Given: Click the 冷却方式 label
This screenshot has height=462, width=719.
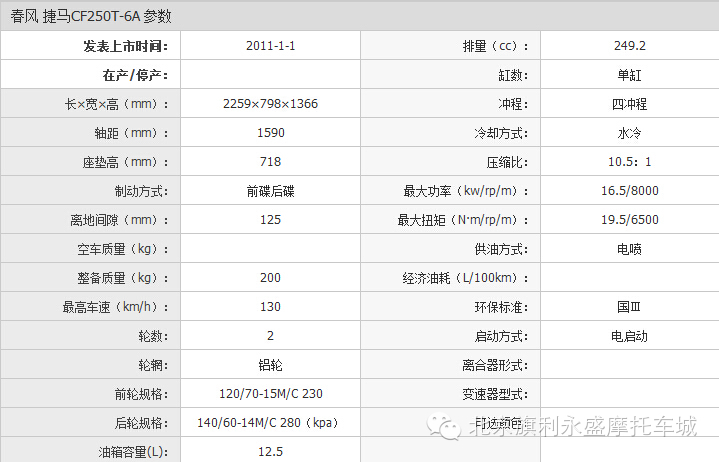Looking at the screenshot, I should 501,133.
